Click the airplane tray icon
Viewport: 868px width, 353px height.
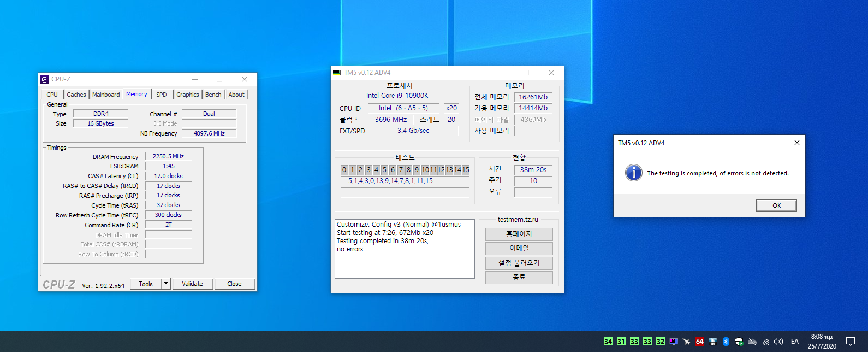(x=687, y=342)
